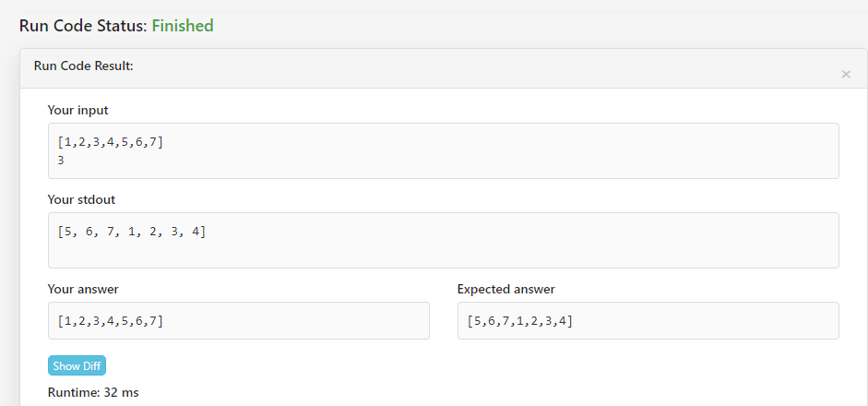Click the [1,2,3,4,5,6,7] text under Your answer
This screenshot has width=868, height=406.
111,321
